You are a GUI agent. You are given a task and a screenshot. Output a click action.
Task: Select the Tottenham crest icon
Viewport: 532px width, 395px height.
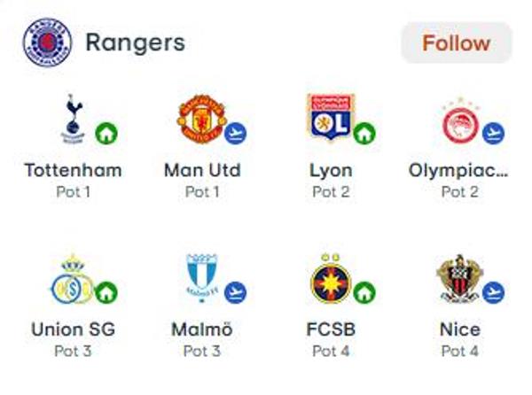tap(74, 119)
